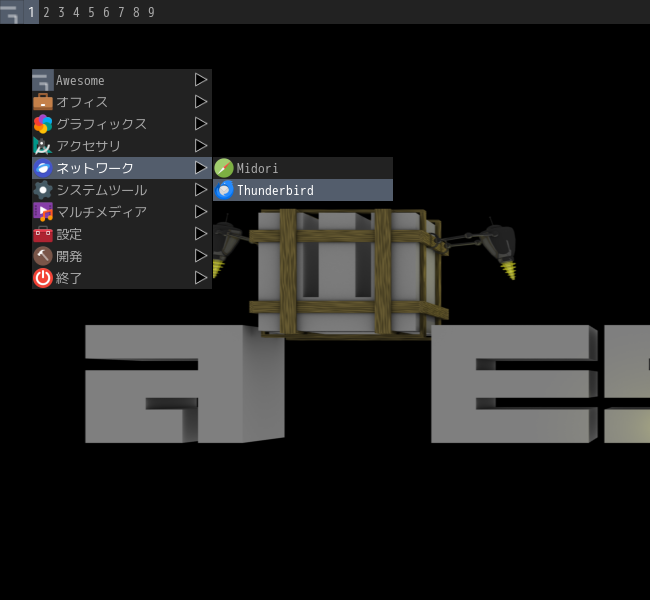
Task: Open the システムツール menu entry
Action: pyautogui.click(x=122, y=190)
